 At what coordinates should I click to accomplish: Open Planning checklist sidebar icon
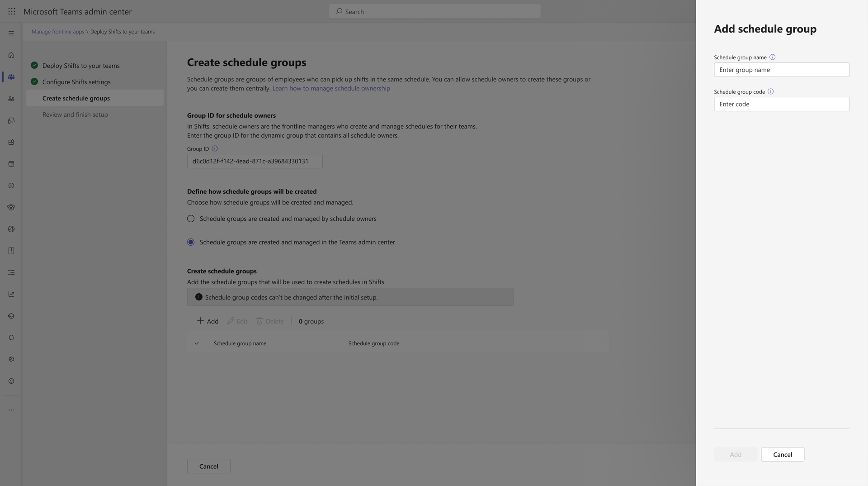point(11,272)
